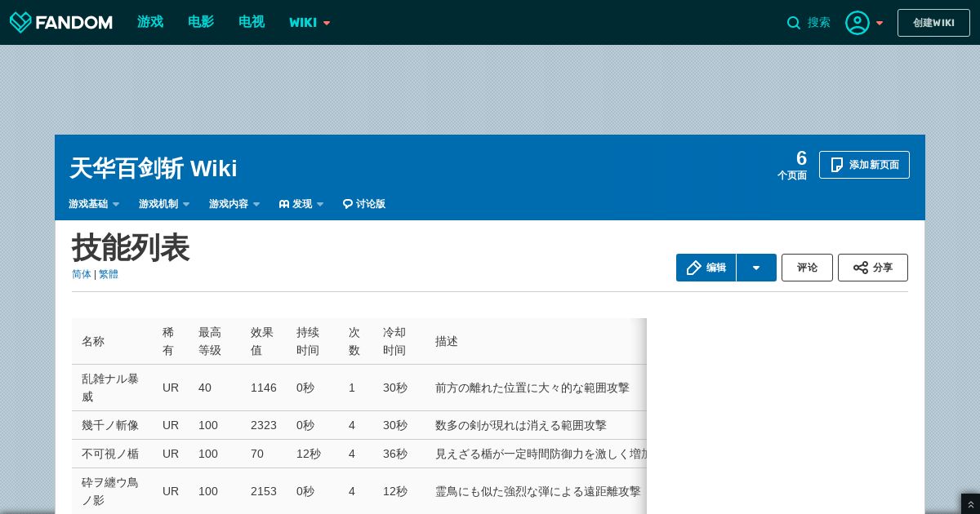This screenshot has width=980, height=514.
Task: Select the 砕ヲ纏ウ鳥ノ影 skill name cell
Action: tap(110, 491)
